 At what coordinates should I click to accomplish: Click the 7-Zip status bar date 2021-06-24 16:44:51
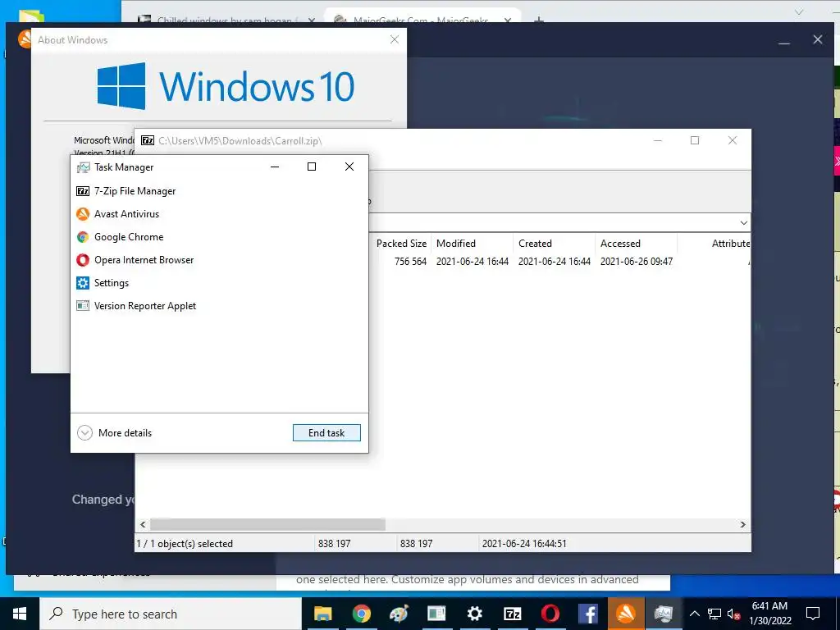pos(524,544)
